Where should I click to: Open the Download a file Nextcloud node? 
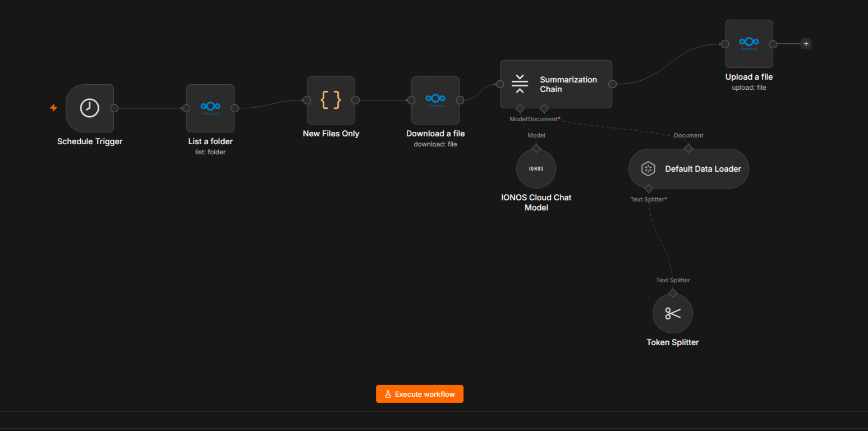[x=435, y=100]
